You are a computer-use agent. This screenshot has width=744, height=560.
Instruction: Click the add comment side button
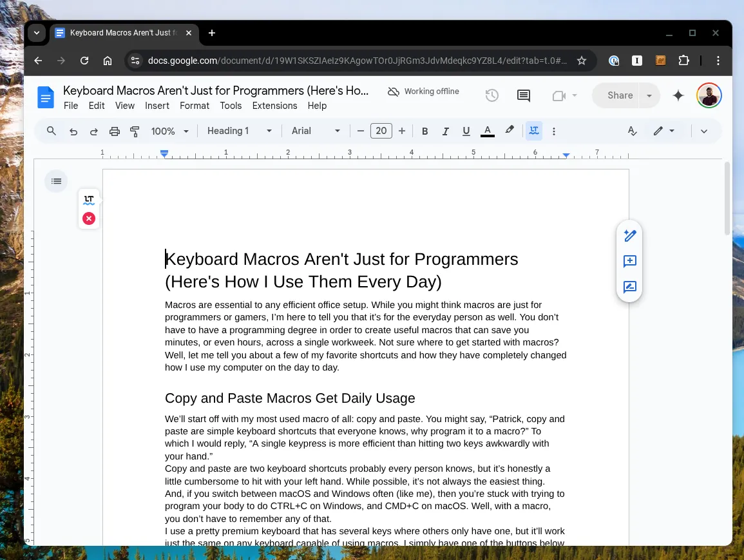[x=629, y=261]
